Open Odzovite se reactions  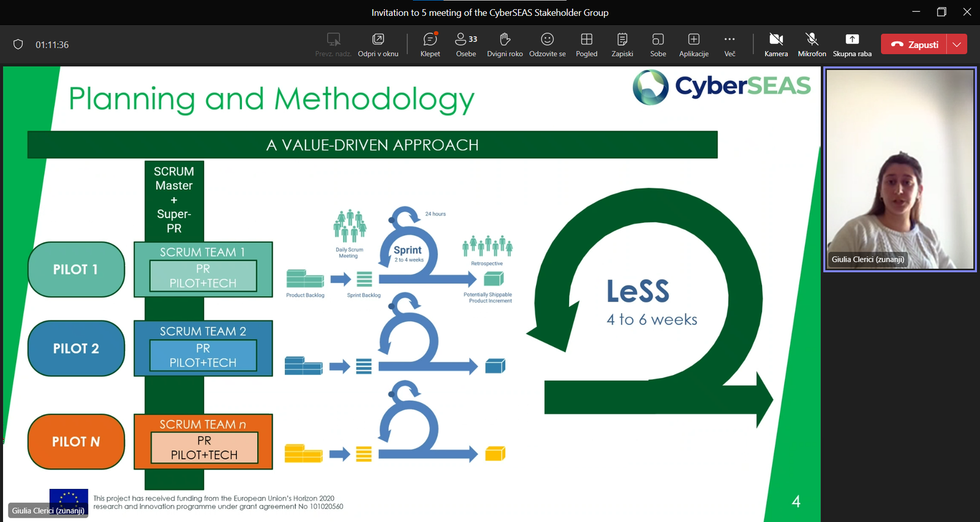click(x=547, y=45)
